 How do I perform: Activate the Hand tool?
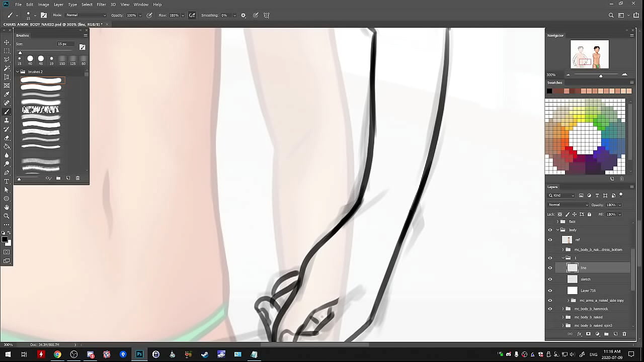(x=7, y=207)
